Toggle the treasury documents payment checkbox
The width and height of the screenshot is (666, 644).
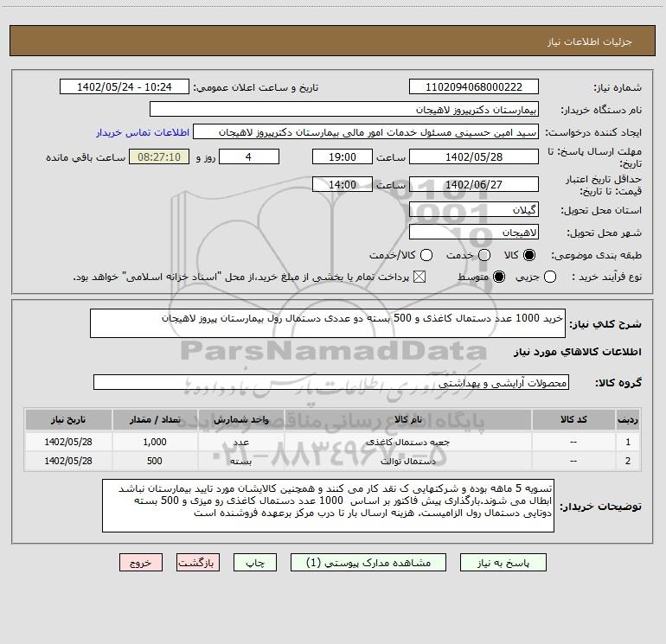click(x=419, y=277)
